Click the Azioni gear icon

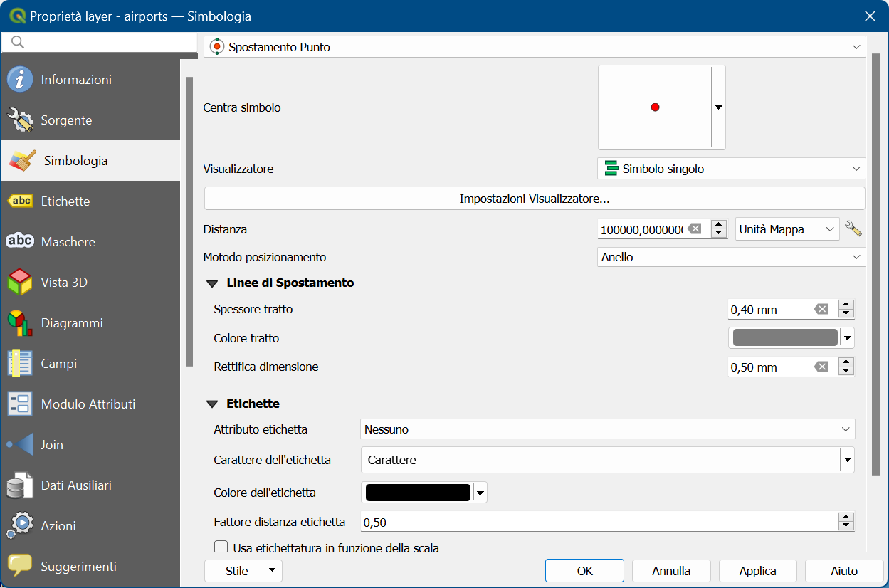[20, 526]
